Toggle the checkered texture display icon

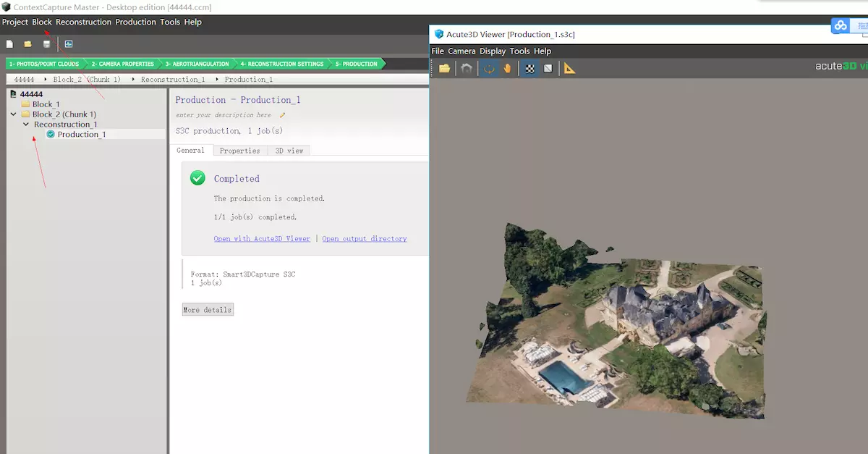pos(530,68)
